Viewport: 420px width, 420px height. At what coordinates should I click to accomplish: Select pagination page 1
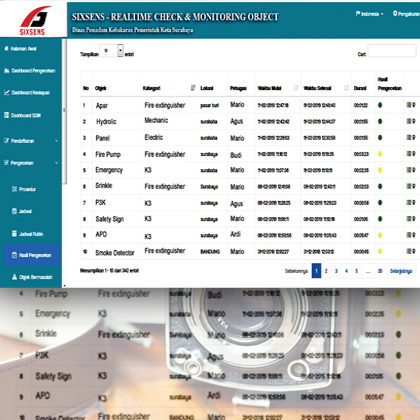[x=316, y=271]
